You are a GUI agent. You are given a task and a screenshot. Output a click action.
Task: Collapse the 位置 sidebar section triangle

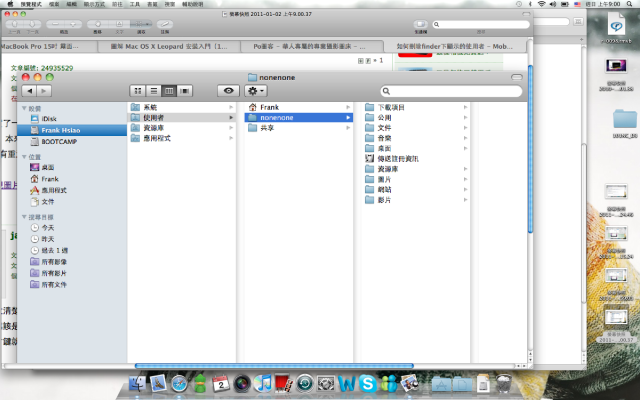pyautogui.click(x=24, y=157)
